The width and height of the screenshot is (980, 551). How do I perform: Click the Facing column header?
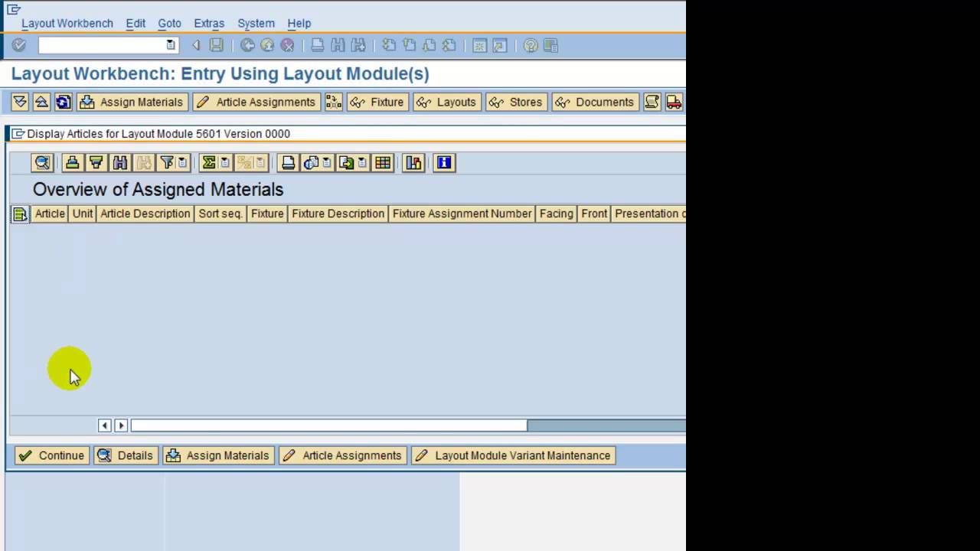(x=556, y=214)
